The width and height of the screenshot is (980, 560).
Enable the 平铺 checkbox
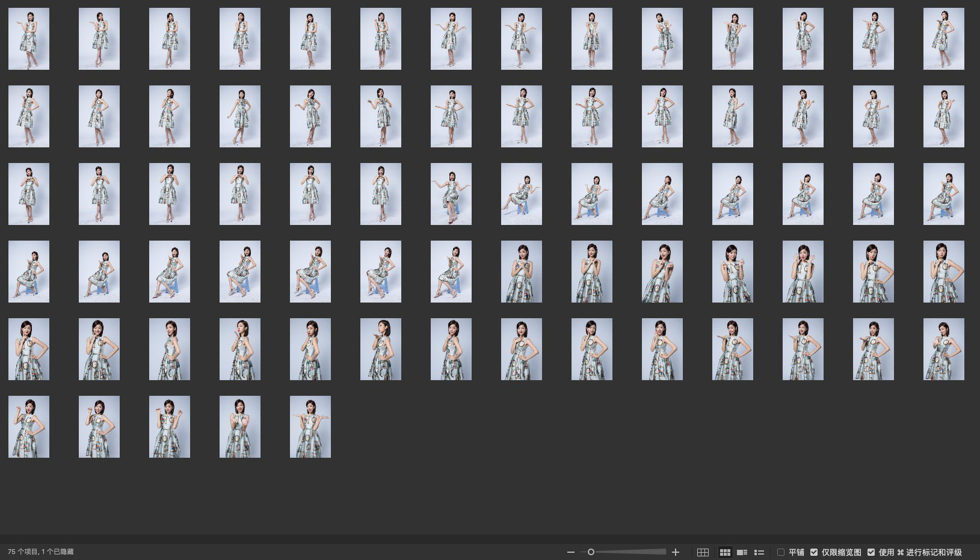[x=781, y=552]
